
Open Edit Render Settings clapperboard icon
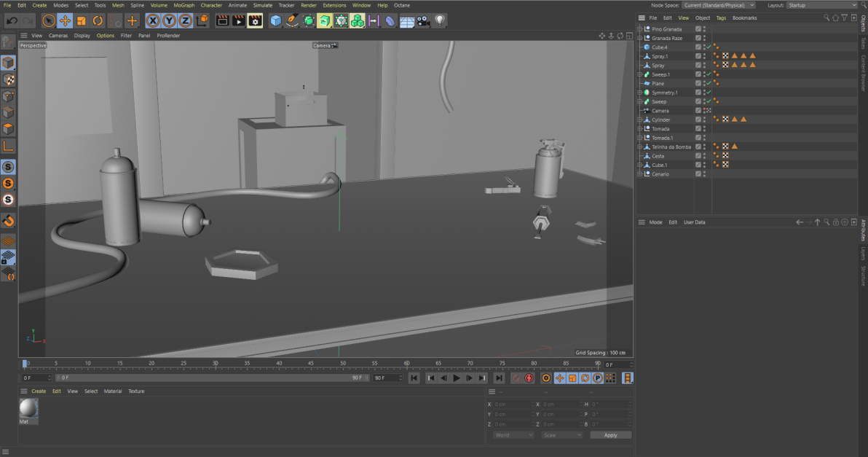pyautogui.click(x=255, y=20)
